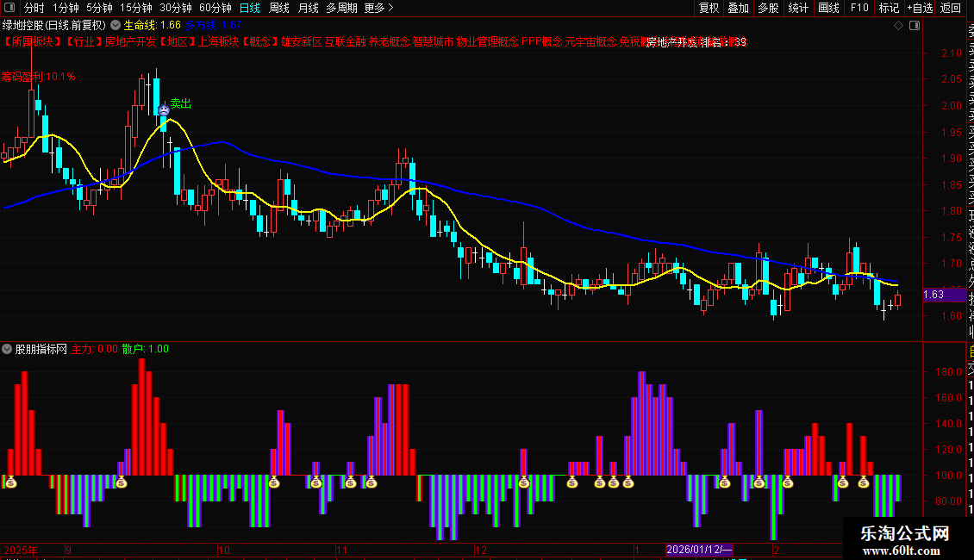974x560 pixels.
Task: Click 房地产开发 industry link
Action: click(x=130, y=41)
